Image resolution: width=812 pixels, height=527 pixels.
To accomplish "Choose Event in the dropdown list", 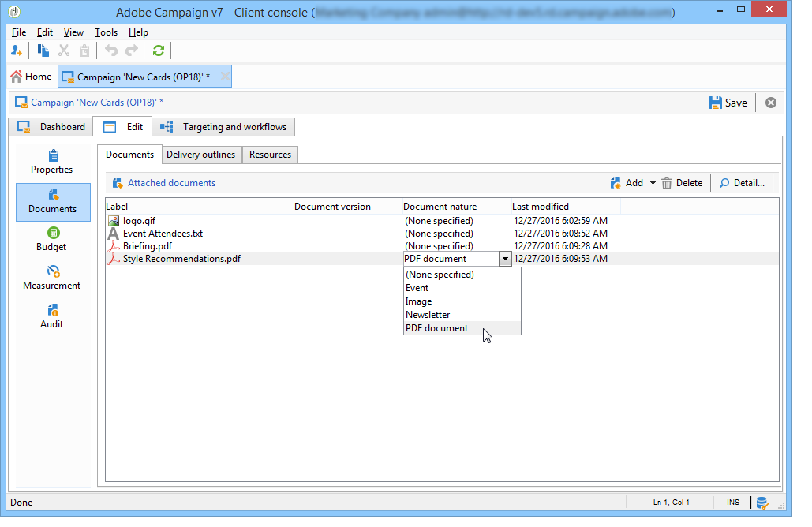I will [462, 288].
